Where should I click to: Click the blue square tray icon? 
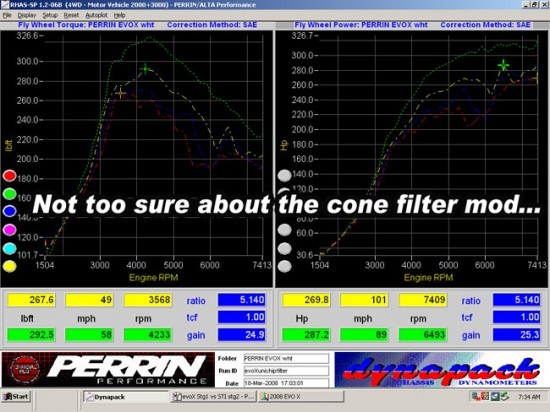pyautogui.click(x=495, y=397)
